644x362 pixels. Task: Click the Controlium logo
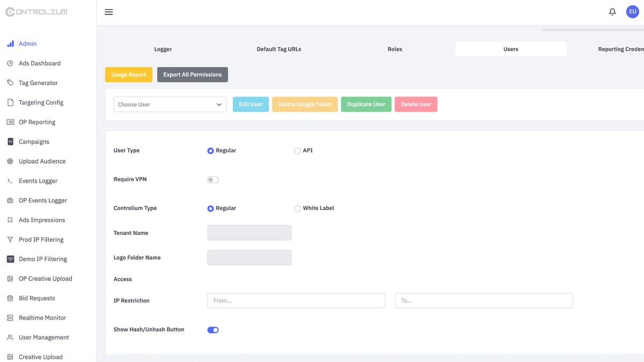[36, 12]
